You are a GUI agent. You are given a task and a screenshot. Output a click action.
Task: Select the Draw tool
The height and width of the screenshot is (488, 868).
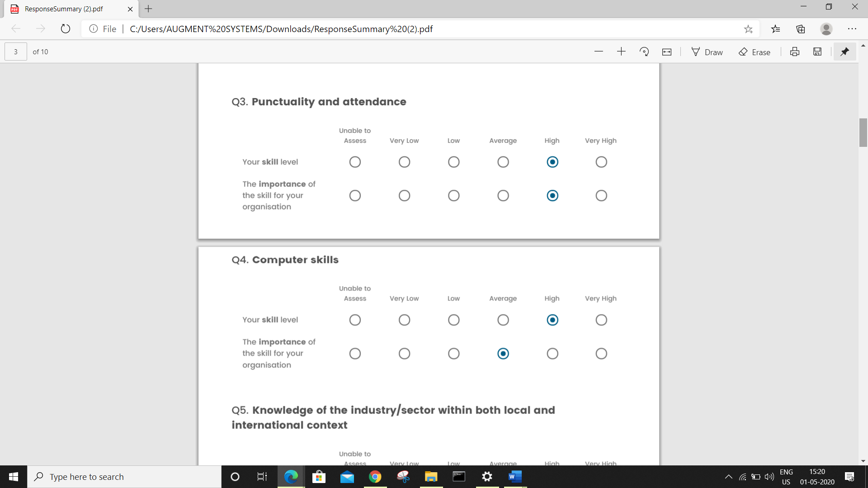pyautogui.click(x=707, y=52)
